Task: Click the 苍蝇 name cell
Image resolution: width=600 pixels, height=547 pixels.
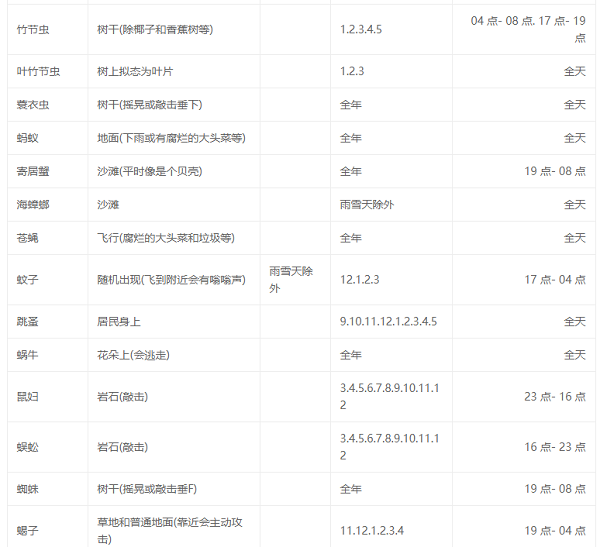Action: pos(28,238)
